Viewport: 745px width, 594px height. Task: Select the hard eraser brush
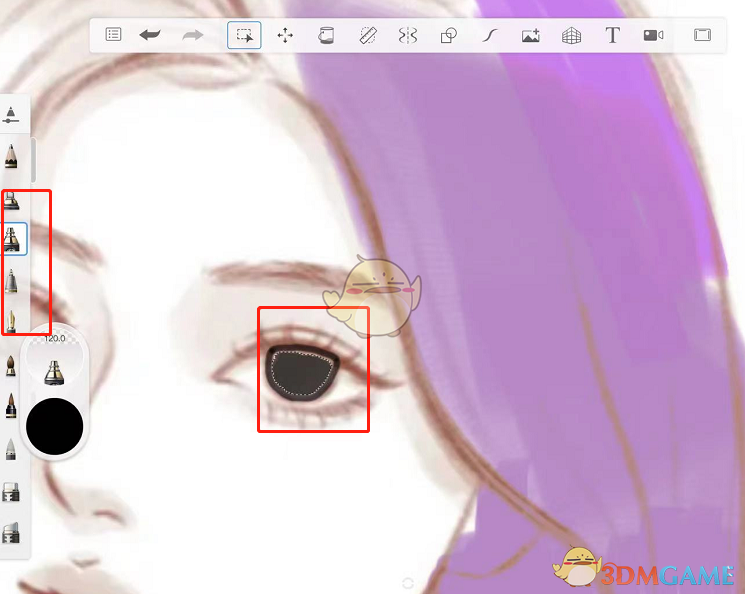tap(10, 492)
